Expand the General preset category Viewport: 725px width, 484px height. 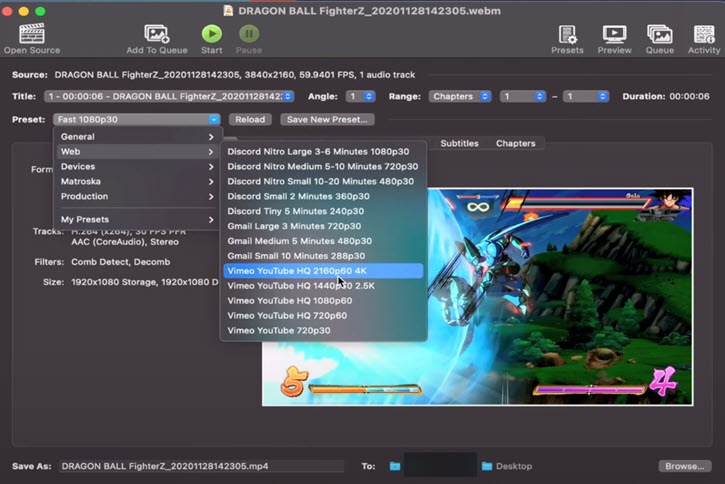point(137,136)
